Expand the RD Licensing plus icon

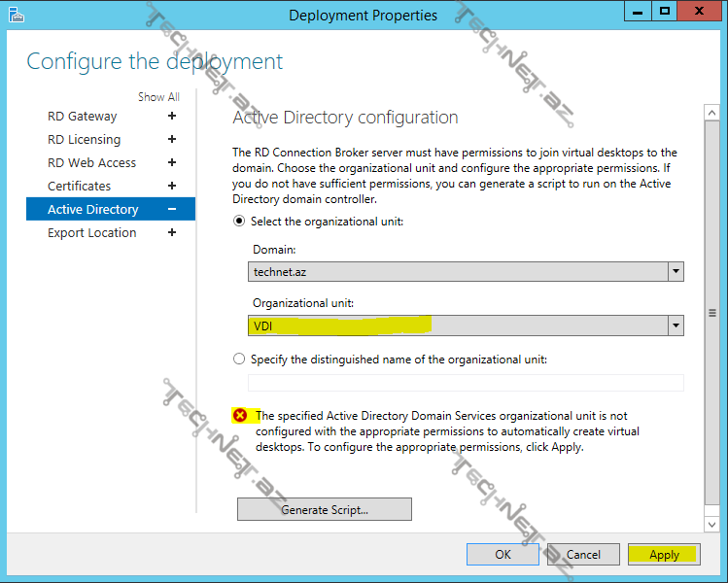click(x=172, y=139)
